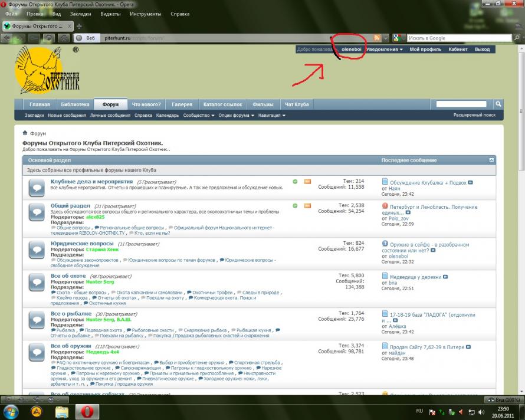525x420 pixels.
Task: Expand the Уведомления dropdown
Action: point(384,50)
